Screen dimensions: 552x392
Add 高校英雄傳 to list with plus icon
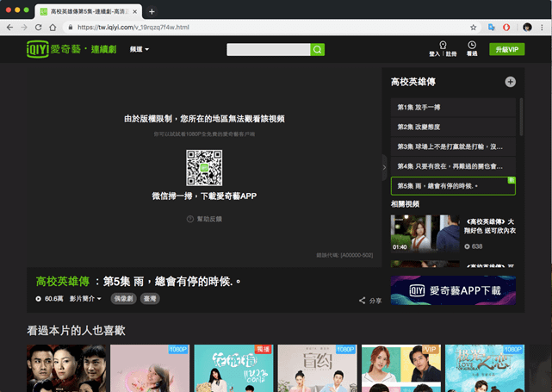(x=510, y=82)
